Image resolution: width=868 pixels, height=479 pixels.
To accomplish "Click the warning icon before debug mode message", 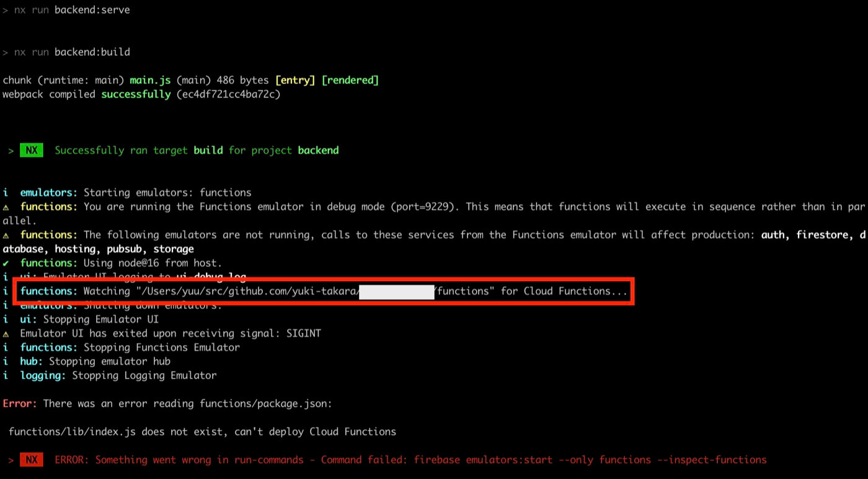I will pos(6,206).
